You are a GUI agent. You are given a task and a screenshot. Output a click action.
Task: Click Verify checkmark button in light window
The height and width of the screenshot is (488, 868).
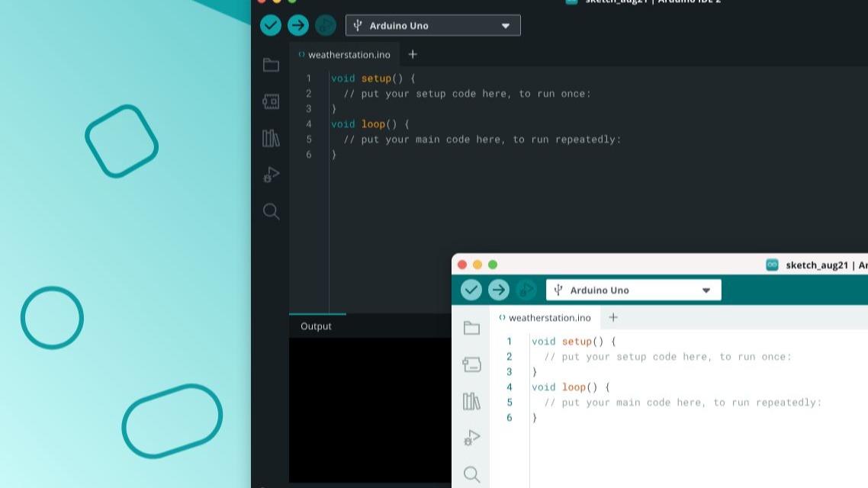click(x=471, y=290)
